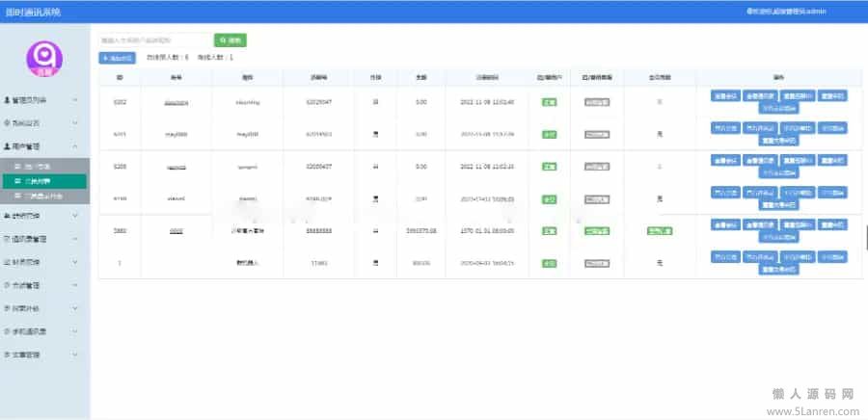868x420 pixels.
Task: Toggle the gray badge in row 5202
Action: [597, 102]
